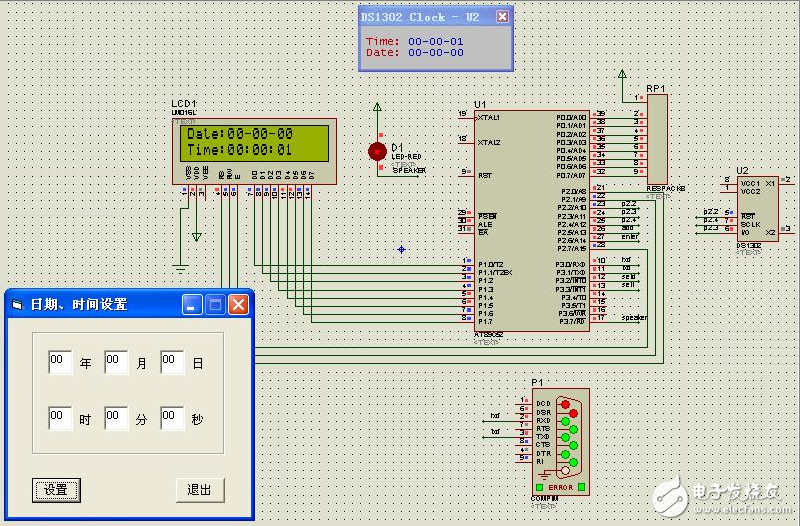Image resolution: width=800 pixels, height=526 pixels.
Task: Click the power terminal arrow above D1
Action: [377, 107]
